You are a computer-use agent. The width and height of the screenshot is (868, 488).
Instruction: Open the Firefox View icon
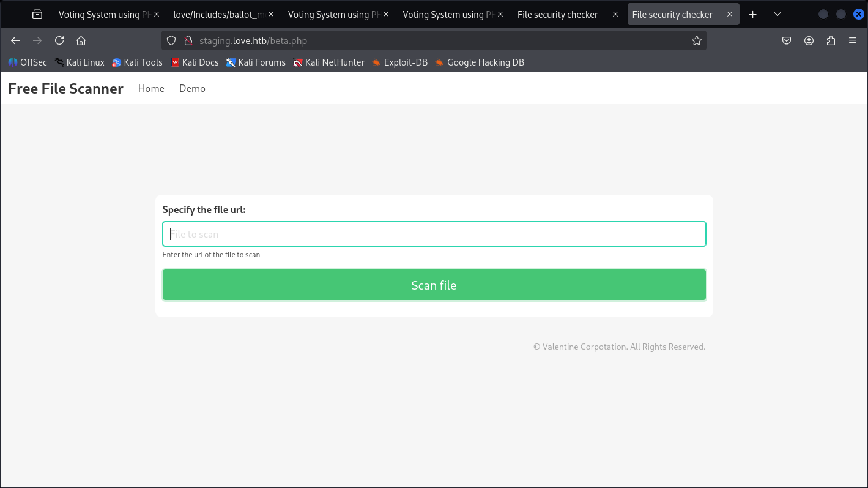[x=37, y=14]
